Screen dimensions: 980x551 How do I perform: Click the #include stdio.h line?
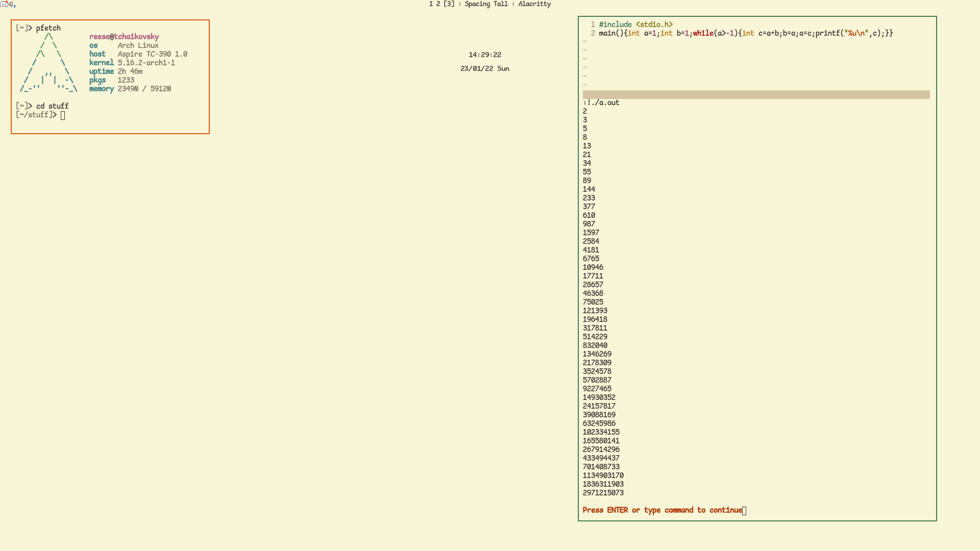(635, 24)
